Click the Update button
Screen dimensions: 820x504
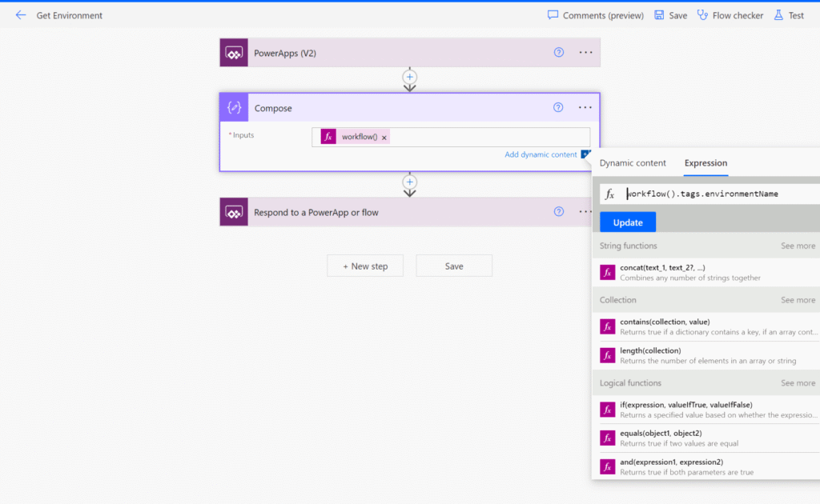(x=628, y=222)
